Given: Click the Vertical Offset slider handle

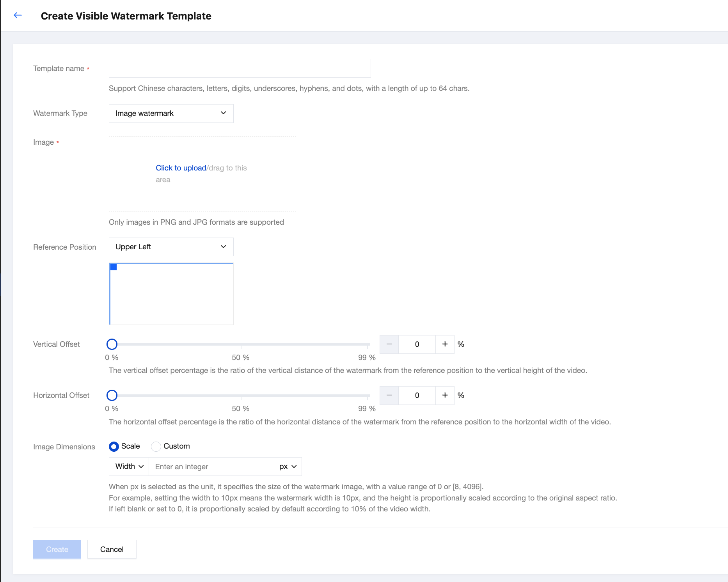Looking at the screenshot, I should pos(112,344).
